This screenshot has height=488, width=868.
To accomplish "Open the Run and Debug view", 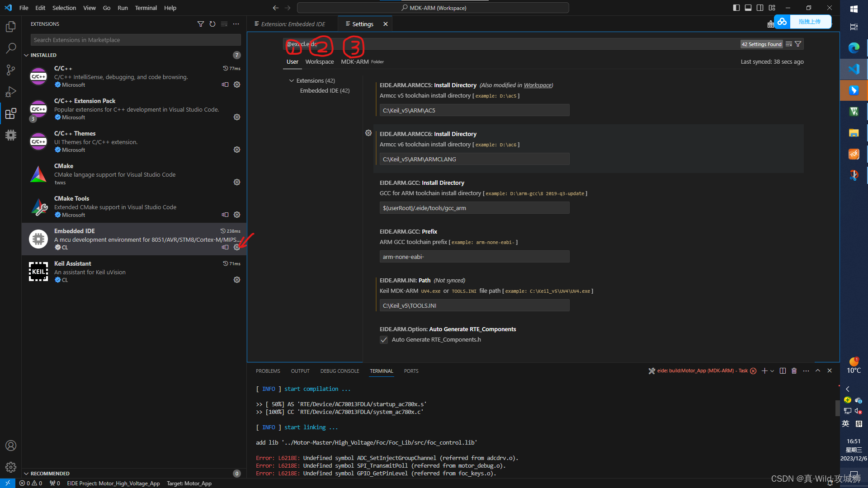I will click(11, 91).
